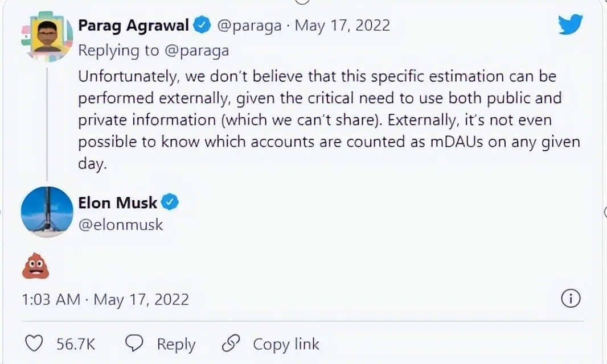Viewport: 607px width, 364px height.
Task: Click the poop emoji in Elon's tweet
Action: click(x=35, y=264)
